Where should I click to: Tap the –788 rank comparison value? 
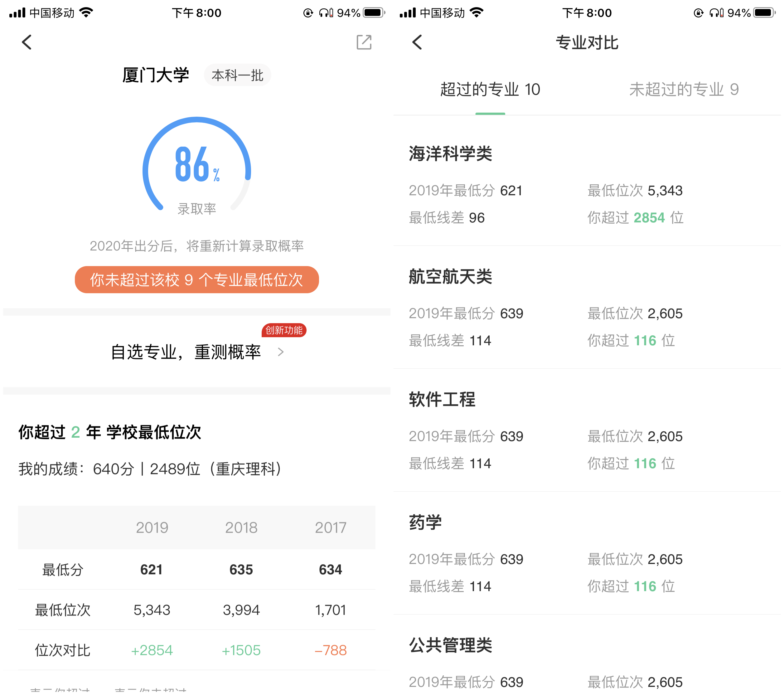[x=331, y=650]
